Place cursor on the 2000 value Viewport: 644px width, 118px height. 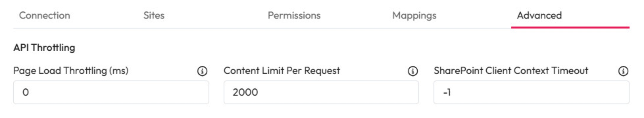245,92
